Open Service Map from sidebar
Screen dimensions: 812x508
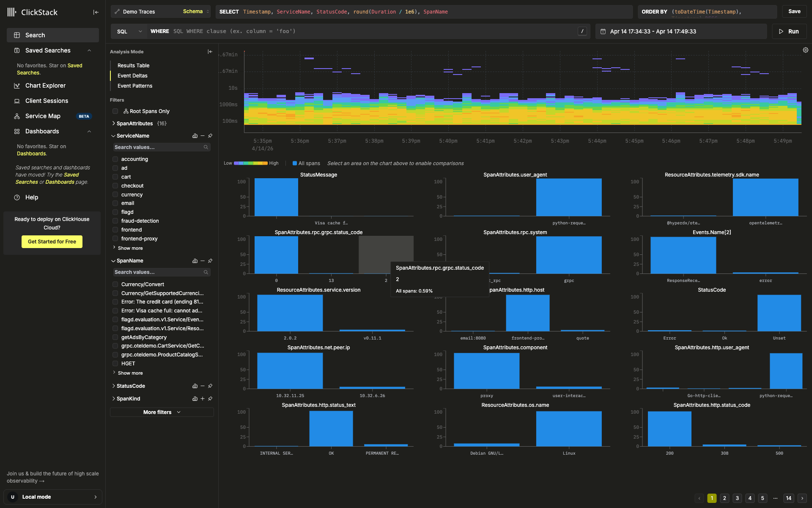click(x=43, y=116)
